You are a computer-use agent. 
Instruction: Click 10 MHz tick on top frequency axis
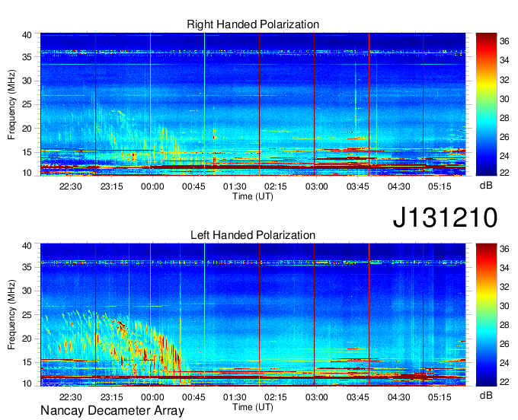(x=27, y=173)
